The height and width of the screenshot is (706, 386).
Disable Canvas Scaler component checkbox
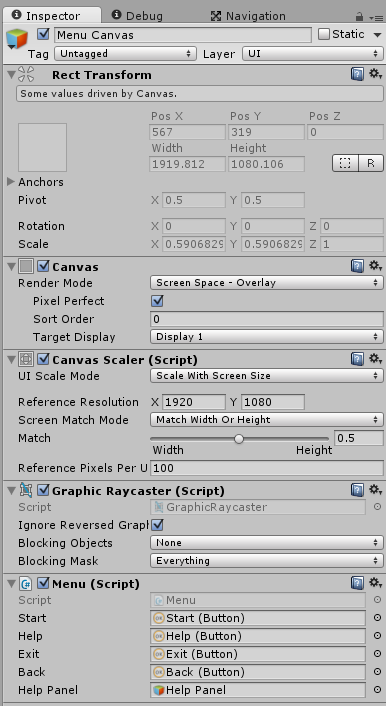(x=43, y=359)
